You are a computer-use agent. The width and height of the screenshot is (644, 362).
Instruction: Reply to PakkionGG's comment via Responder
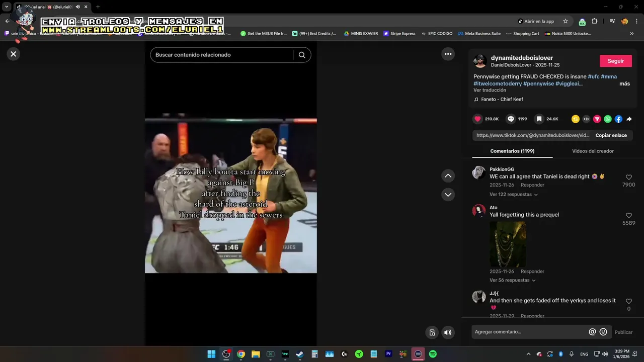[532, 185]
